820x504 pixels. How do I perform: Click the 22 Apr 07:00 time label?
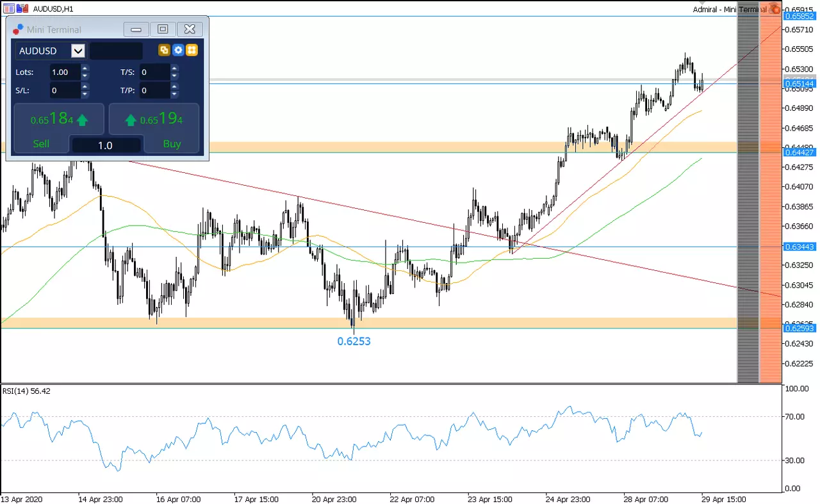point(412,499)
